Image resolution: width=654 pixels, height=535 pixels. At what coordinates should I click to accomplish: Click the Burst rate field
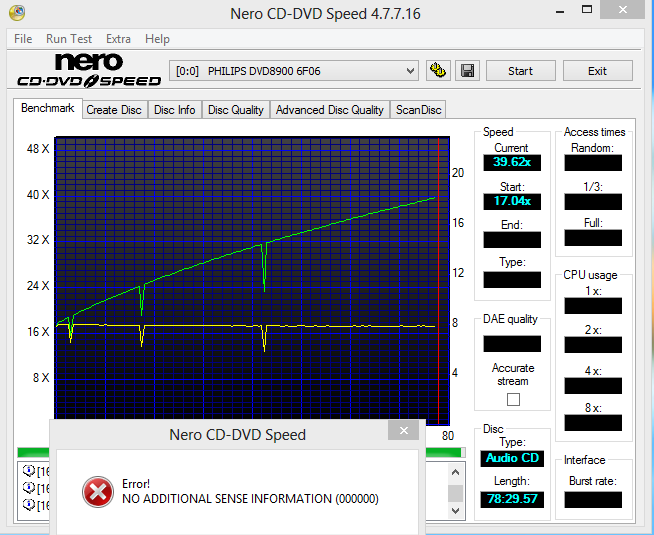pyautogui.click(x=593, y=500)
